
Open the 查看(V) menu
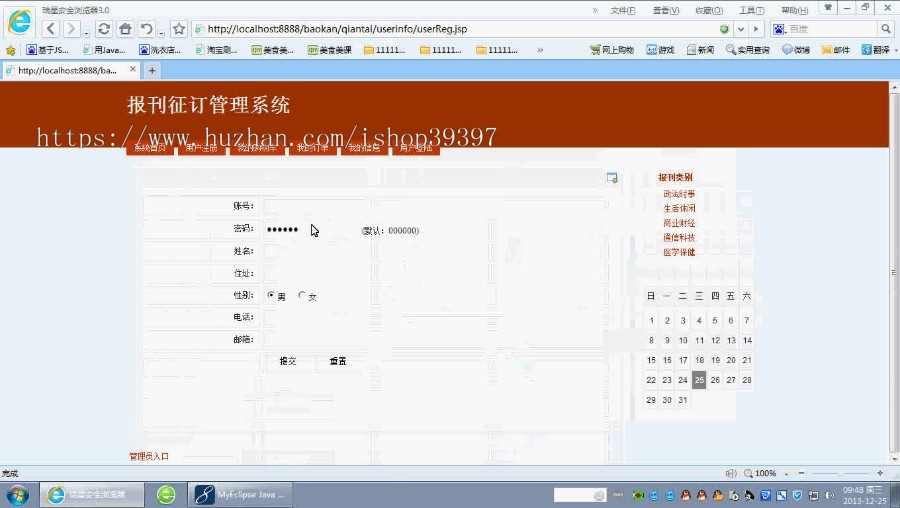pyautogui.click(x=666, y=10)
